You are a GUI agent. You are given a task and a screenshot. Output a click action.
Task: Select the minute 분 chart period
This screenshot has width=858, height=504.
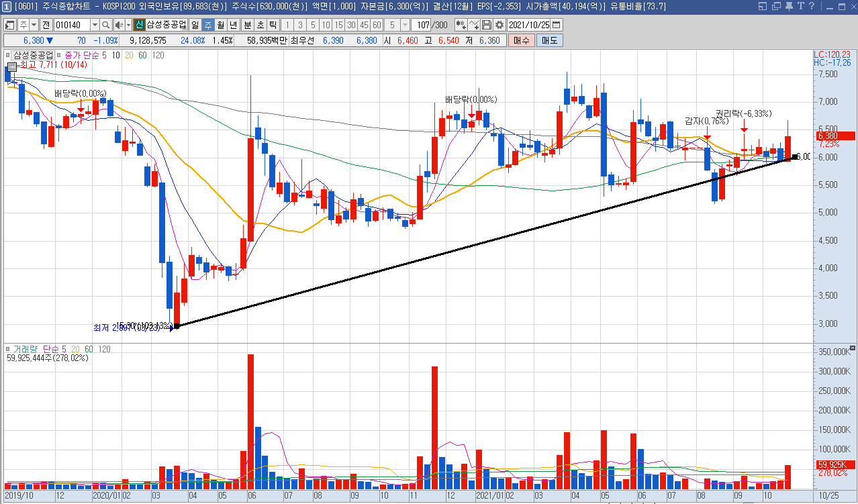click(x=247, y=25)
